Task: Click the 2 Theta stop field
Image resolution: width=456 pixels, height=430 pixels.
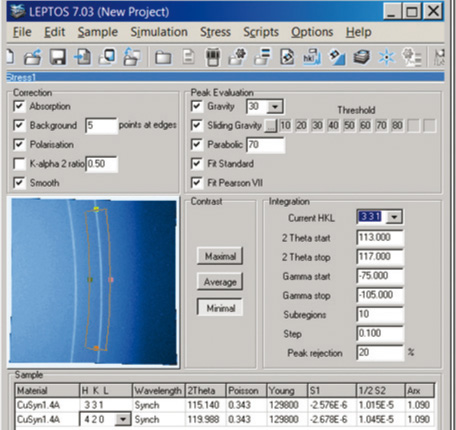Action: pos(380,257)
